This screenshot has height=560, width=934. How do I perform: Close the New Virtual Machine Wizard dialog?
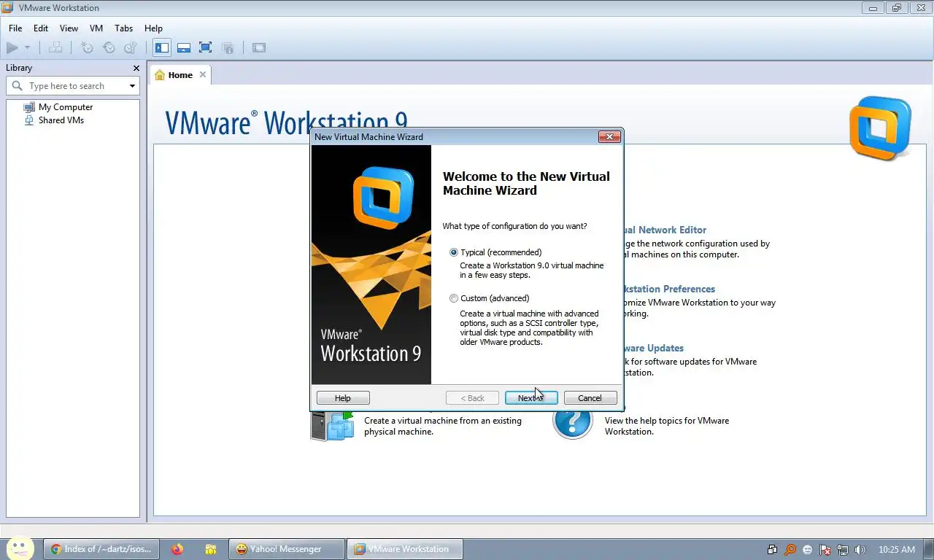[609, 136]
